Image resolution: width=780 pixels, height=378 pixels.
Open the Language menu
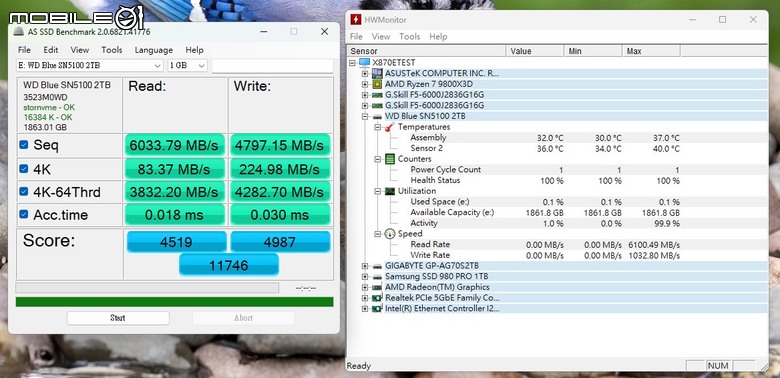[x=154, y=50]
